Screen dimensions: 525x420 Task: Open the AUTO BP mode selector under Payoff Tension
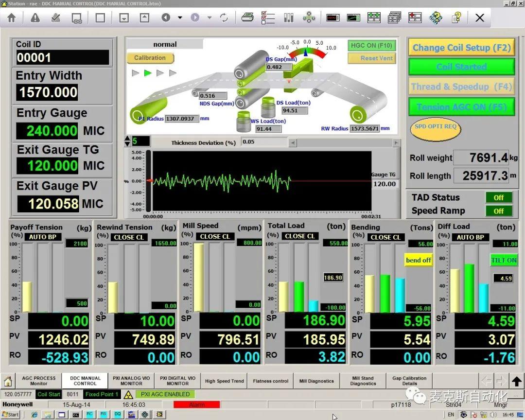tap(43, 237)
